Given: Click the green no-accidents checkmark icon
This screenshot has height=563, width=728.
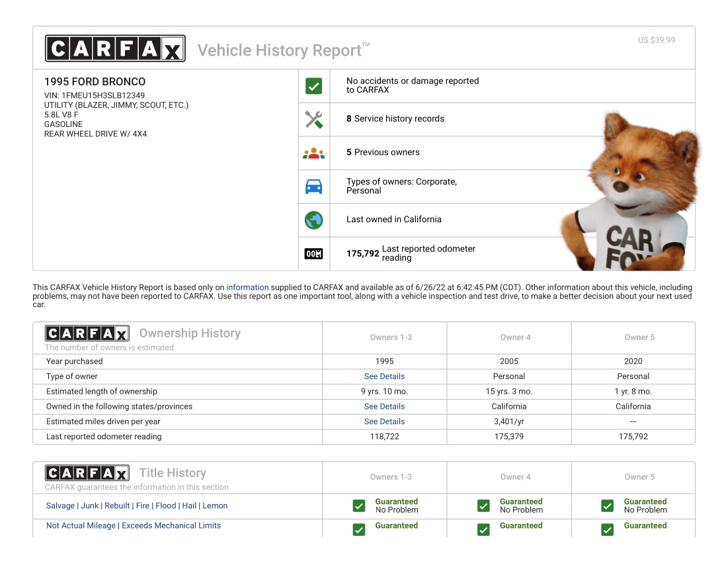Looking at the screenshot, I should point(314,86).
